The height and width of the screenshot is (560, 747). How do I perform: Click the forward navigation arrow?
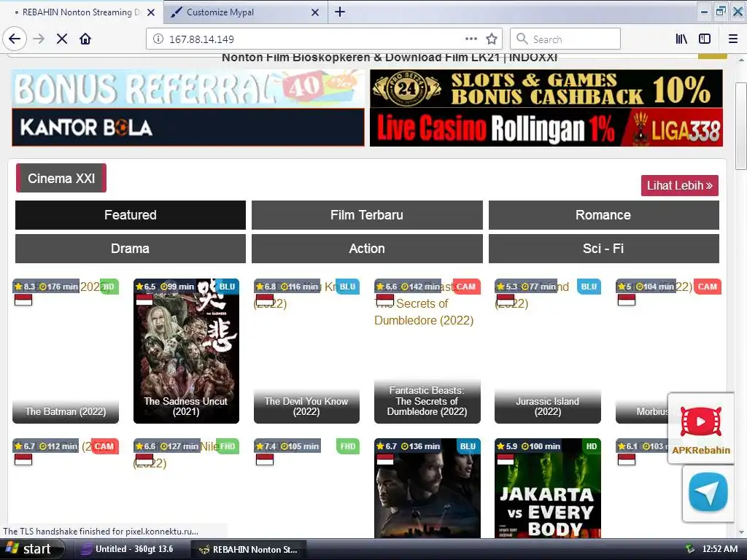click(x=39, y=39)
